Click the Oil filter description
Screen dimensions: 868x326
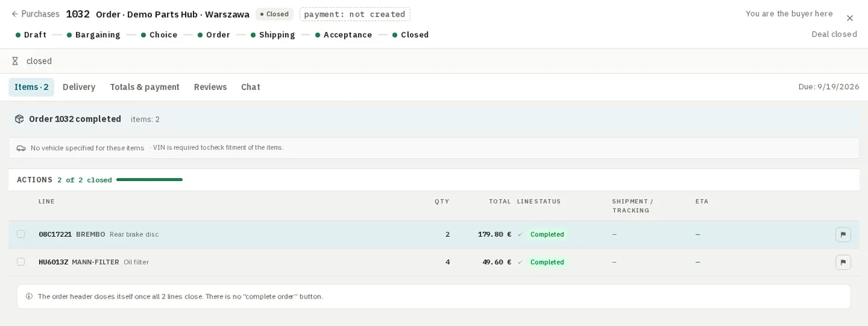pos(136,262)
